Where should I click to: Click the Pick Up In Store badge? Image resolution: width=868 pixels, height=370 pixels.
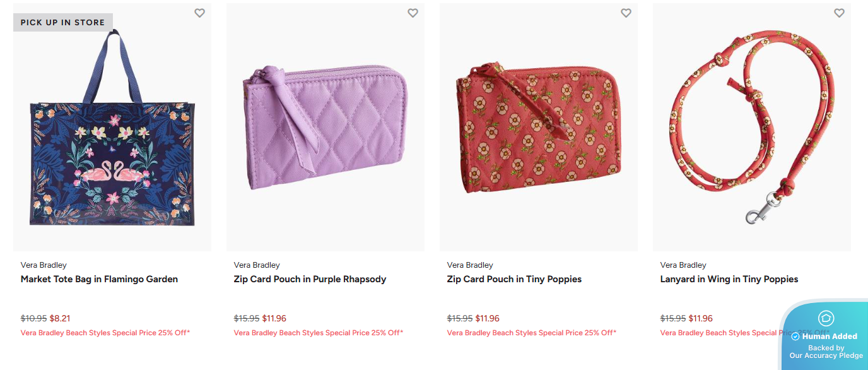62,22
